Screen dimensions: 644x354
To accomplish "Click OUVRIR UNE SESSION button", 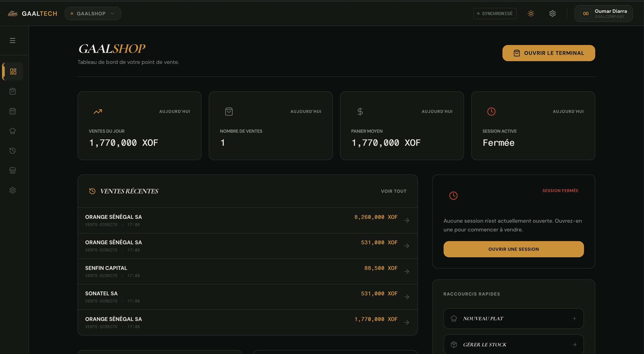I will pos(513,249).
